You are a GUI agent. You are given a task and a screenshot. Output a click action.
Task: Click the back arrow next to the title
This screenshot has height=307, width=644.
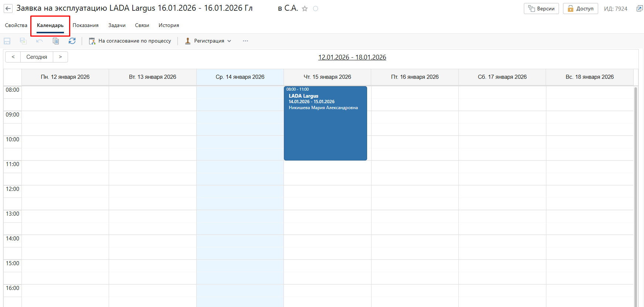point(8,9)
